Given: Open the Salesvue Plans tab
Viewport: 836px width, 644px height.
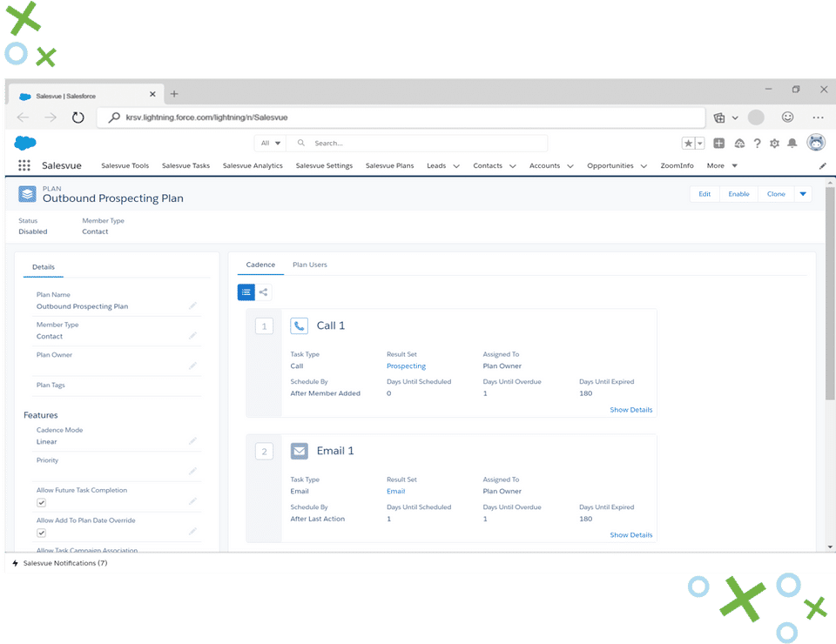Looking at the screenshot, I should click(x=390, y=165).
